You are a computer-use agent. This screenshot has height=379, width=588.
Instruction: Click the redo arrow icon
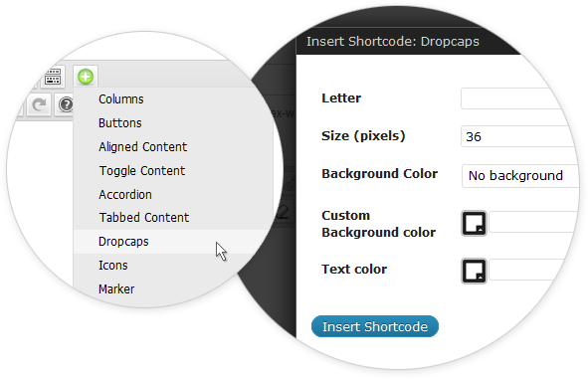point(39,105)
